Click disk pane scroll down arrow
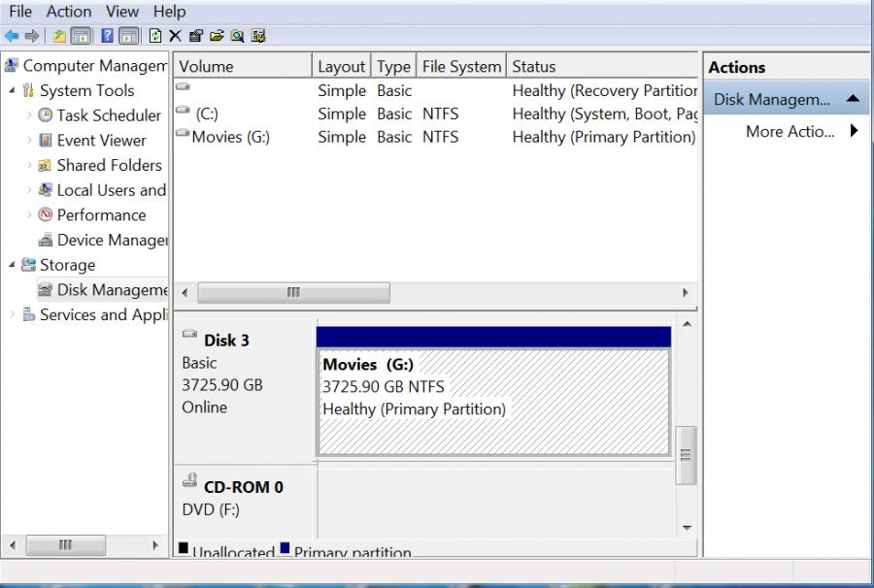 coord(688,527)
